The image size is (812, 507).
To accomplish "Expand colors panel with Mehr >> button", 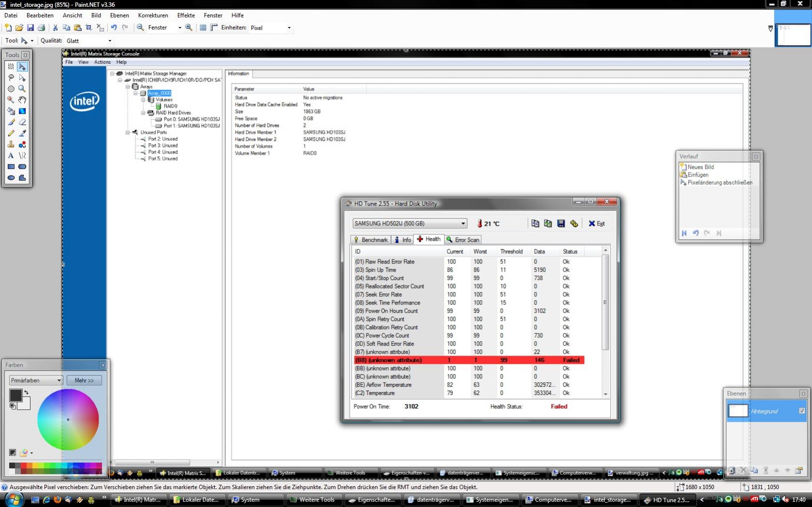I will 84,380.
